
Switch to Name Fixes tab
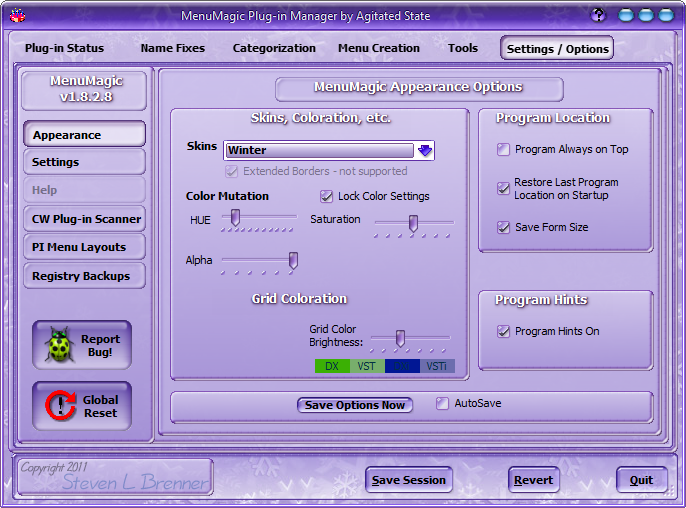tap(172, 48)
